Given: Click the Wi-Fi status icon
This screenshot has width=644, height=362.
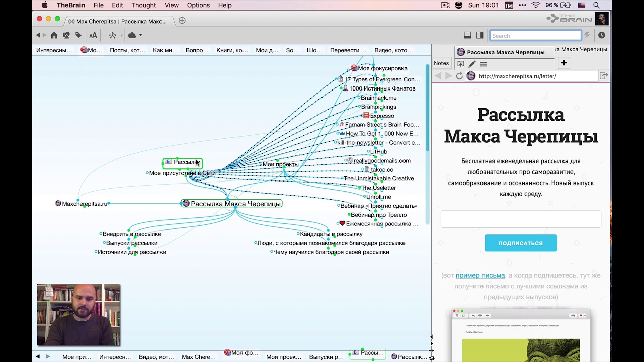Looking at the screenshot, I should (536, 5).
